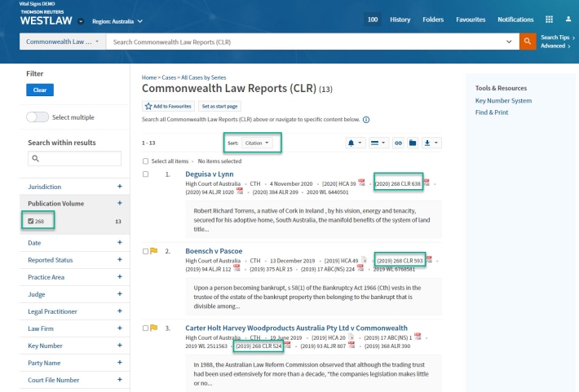The image size is (579, 392).
Task: Click the magnifier in Search within results
Action: click(35, 158)
